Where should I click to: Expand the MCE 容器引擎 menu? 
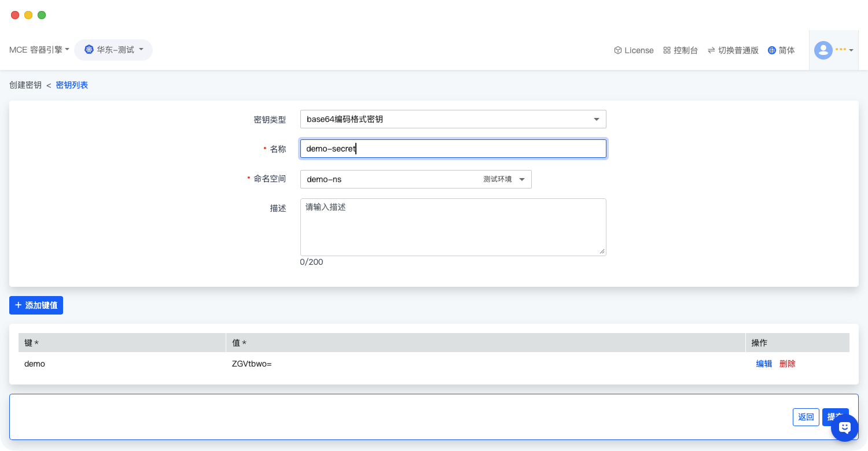coord(39,50)
